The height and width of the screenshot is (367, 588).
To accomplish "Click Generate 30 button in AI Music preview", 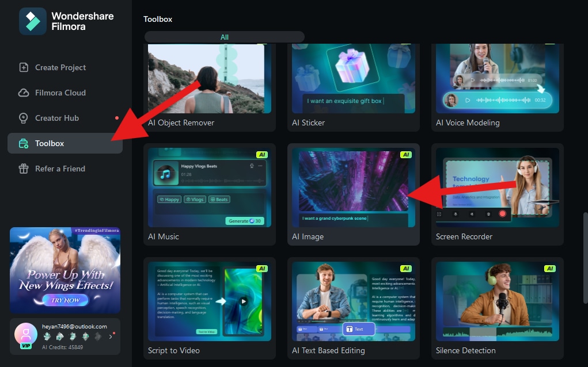I will tap(245, 221).
